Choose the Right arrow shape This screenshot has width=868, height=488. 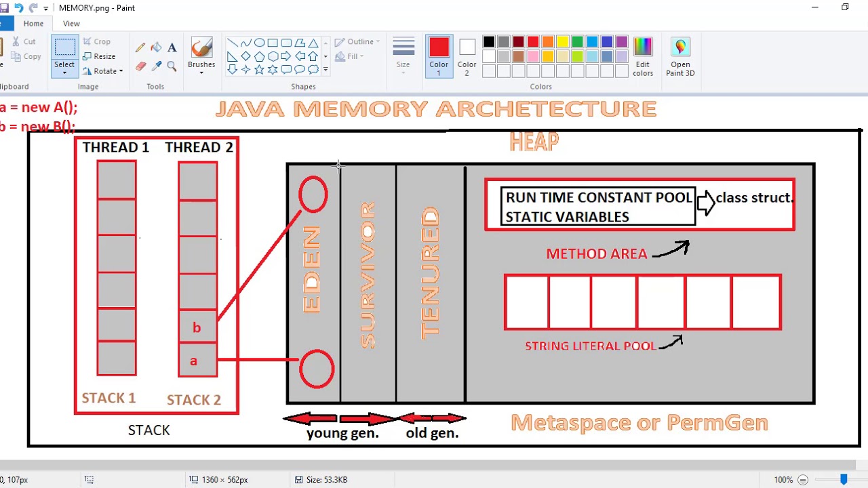(286, 56)
